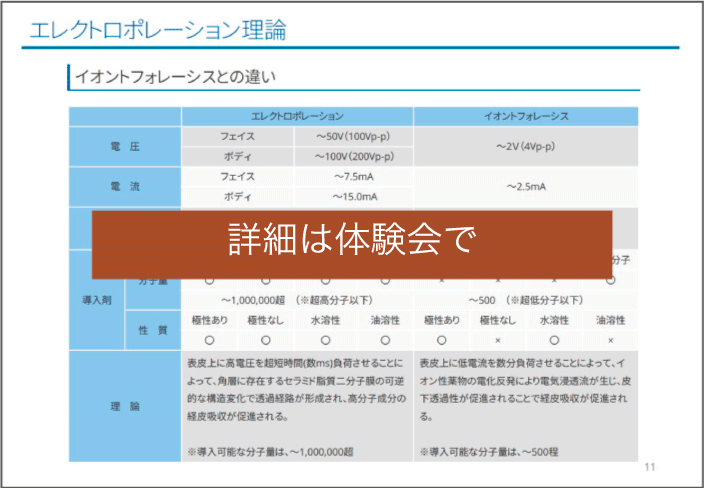Click the '~1,000,000超 (※超高分子以下)' cell
This screenshot has width=704, height=488.
tap(297, 299)
